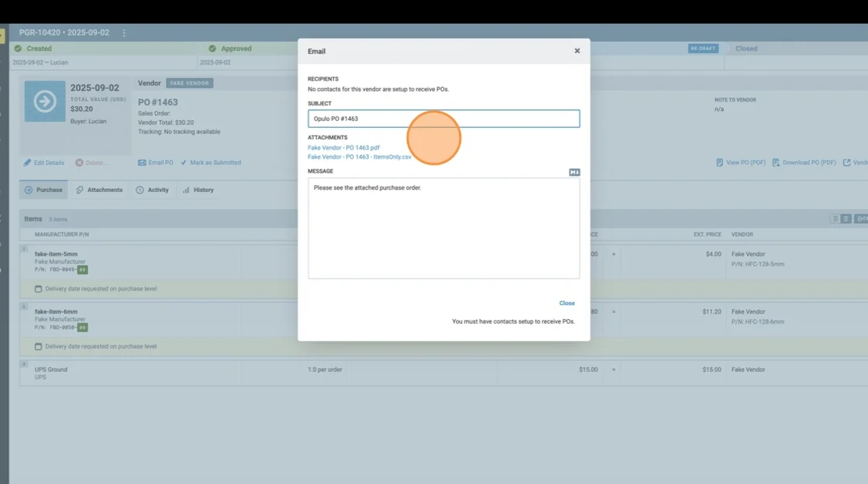Click the large purchase arrow thumbnail
This screenshot has height=484, width=868.
point(45,102)
